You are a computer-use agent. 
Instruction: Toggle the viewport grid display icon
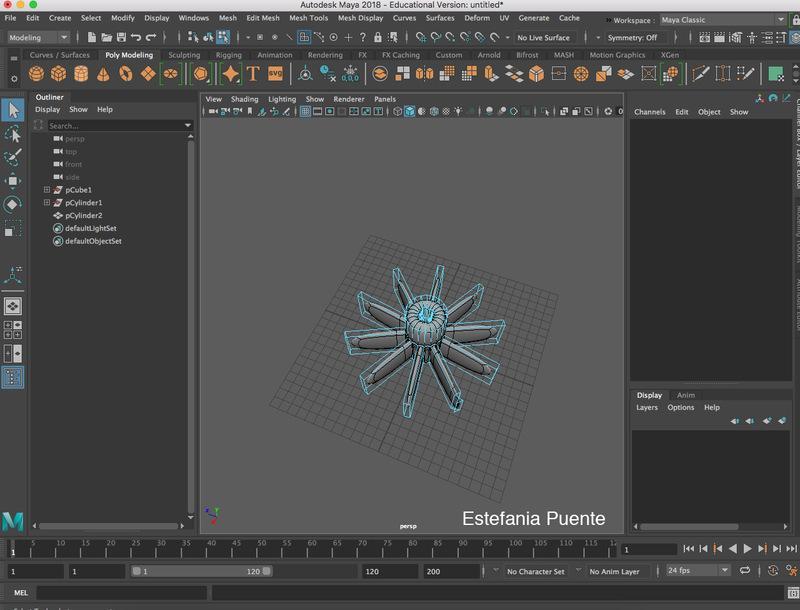click(x=306, y=111)
